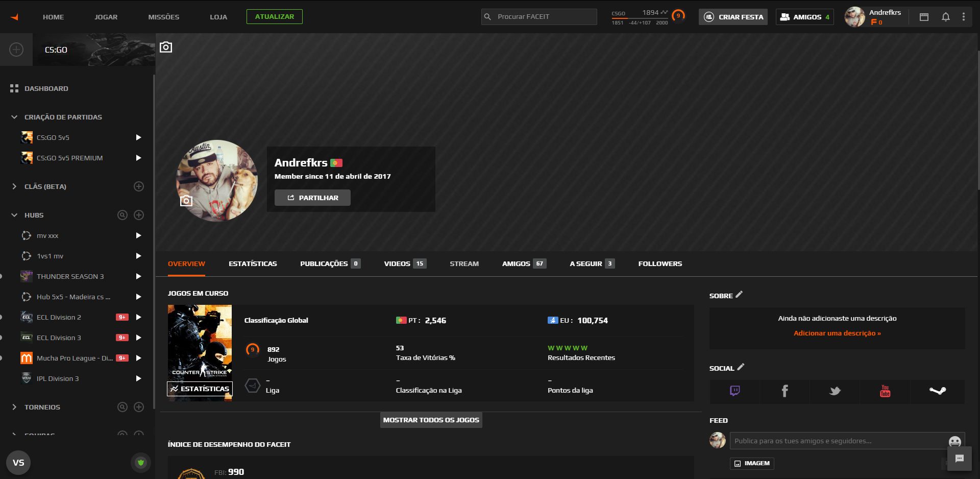
Task: Expand the mv xxx hub arrow
Action: (138, 235)
